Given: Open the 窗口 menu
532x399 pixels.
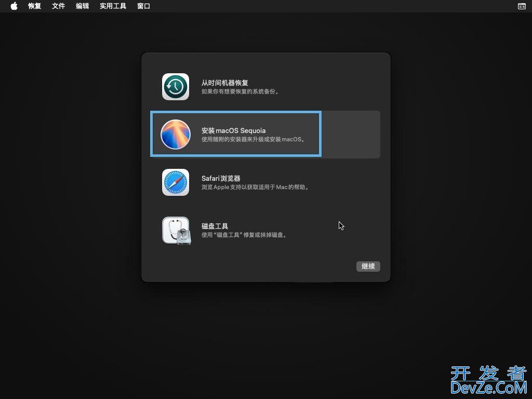Looking at the screenshot, I should [x=143, y=6].
